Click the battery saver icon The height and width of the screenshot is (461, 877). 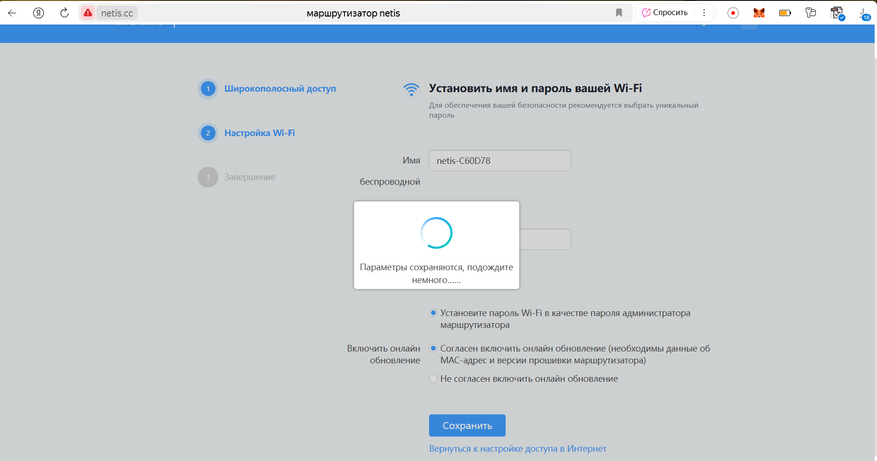785,13
